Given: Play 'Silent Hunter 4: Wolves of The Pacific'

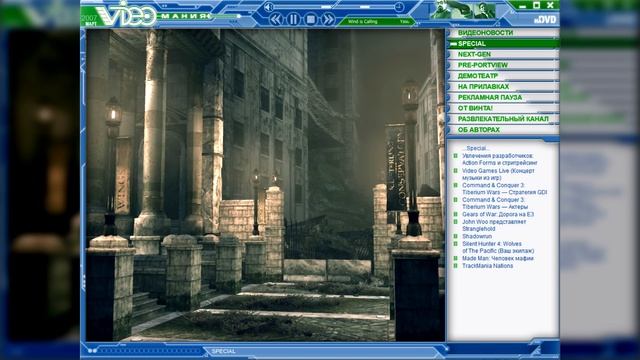Looking at the screenshot, I should [498, 247].
